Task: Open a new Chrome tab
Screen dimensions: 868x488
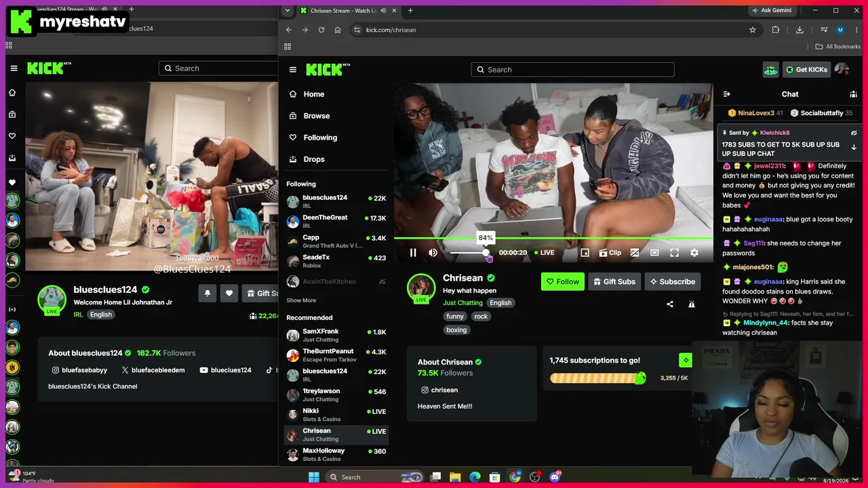Action: 410,10
